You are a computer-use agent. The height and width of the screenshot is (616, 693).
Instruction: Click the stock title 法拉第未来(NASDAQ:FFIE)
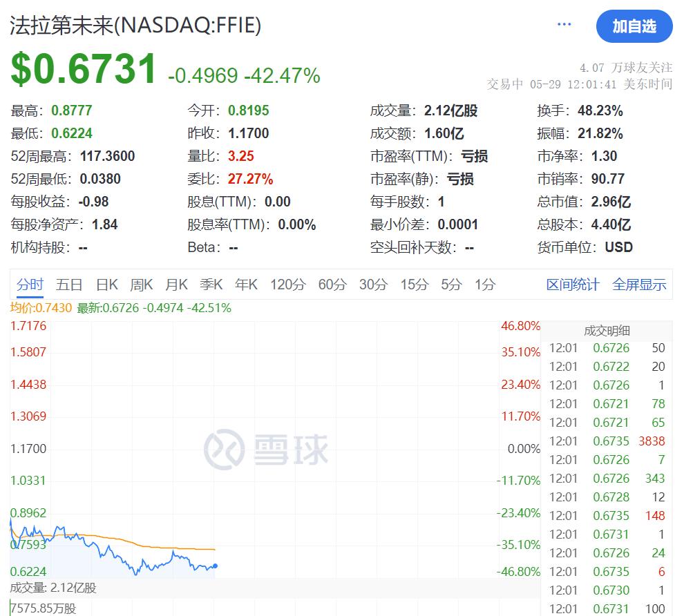[135, 25]
